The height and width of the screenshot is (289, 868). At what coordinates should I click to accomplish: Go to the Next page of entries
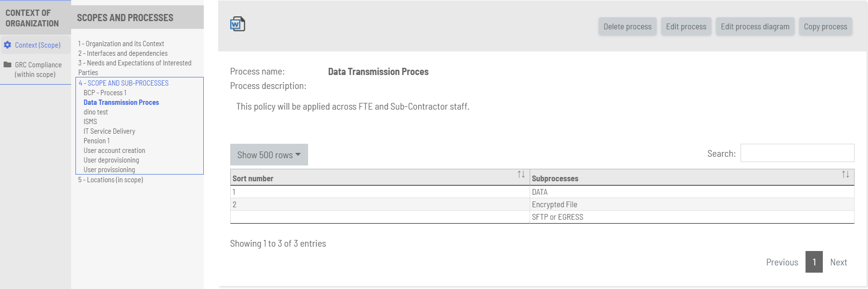pyautogui.click(x=838, y=262)
